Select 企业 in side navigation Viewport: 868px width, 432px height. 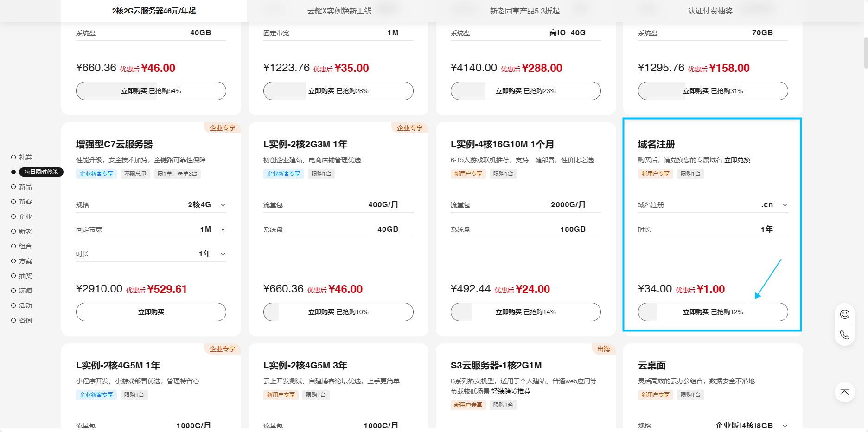(x=22, y=216)
